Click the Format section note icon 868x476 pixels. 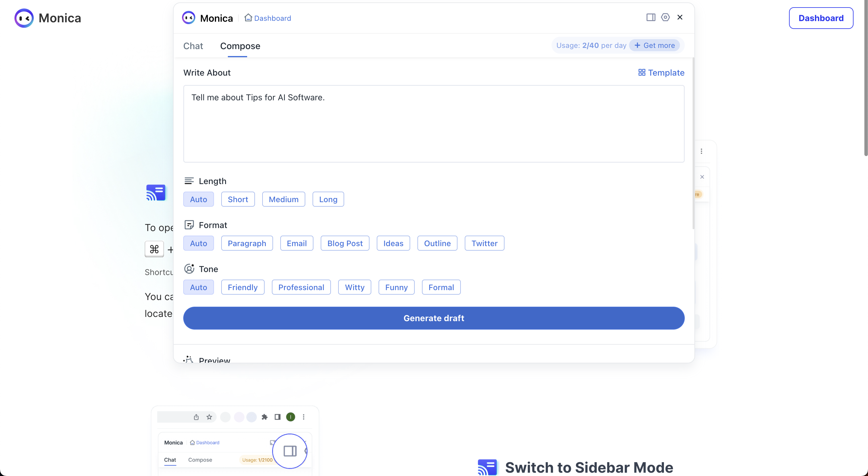pyautogui.click(x=189, y=225)
